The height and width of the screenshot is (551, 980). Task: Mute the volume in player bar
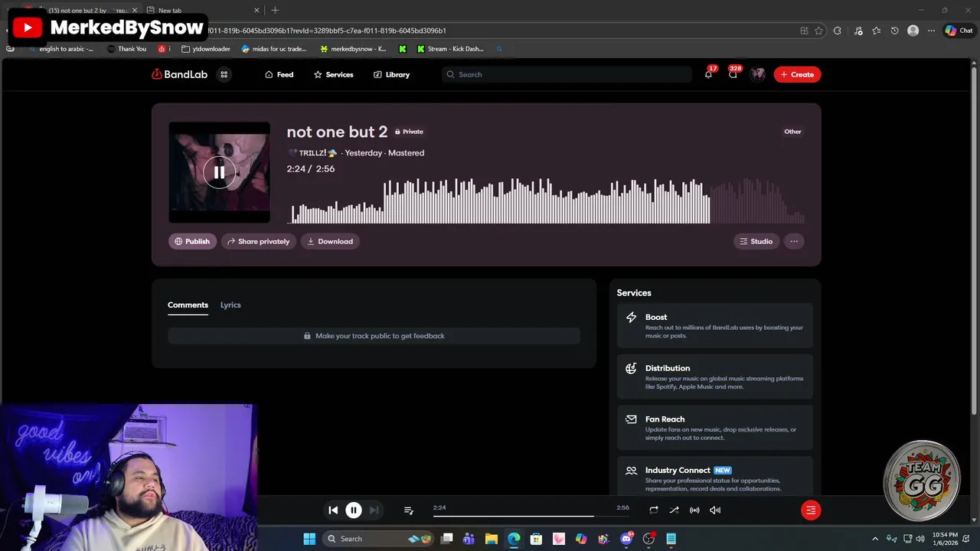pyautogui.click(x=715, y=510)
